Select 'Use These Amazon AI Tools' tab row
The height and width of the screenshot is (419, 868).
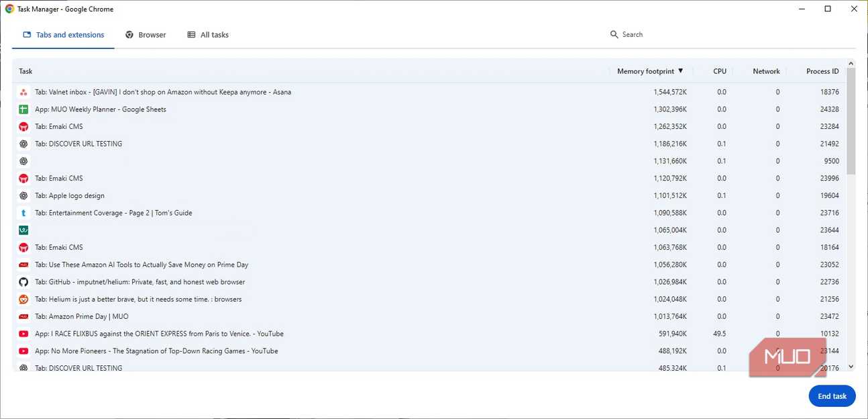pyautogui.click(x=429, y=265)
